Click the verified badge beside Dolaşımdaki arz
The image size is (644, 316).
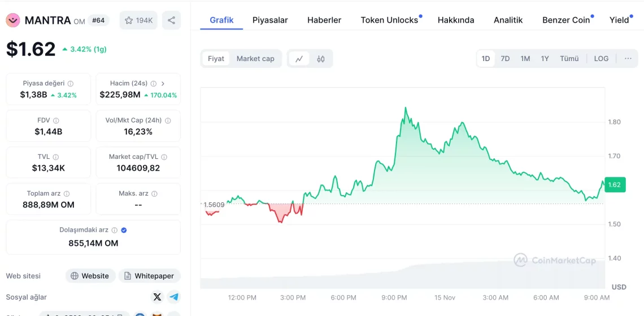(124, 230)
